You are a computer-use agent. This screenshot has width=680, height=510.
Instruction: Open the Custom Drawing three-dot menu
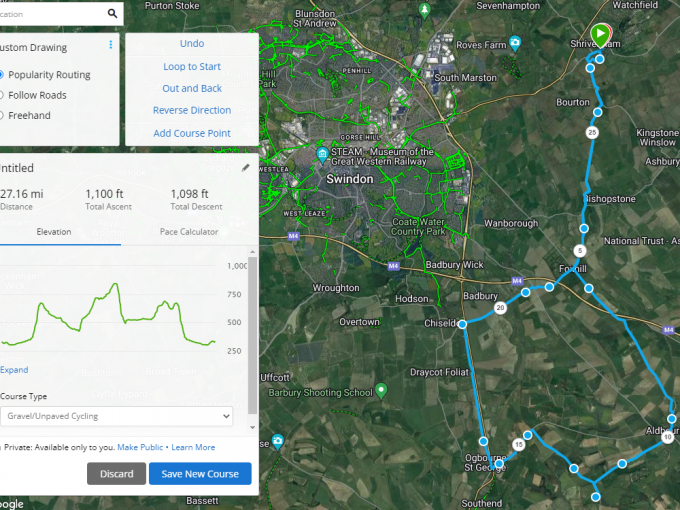pos(110,46)
